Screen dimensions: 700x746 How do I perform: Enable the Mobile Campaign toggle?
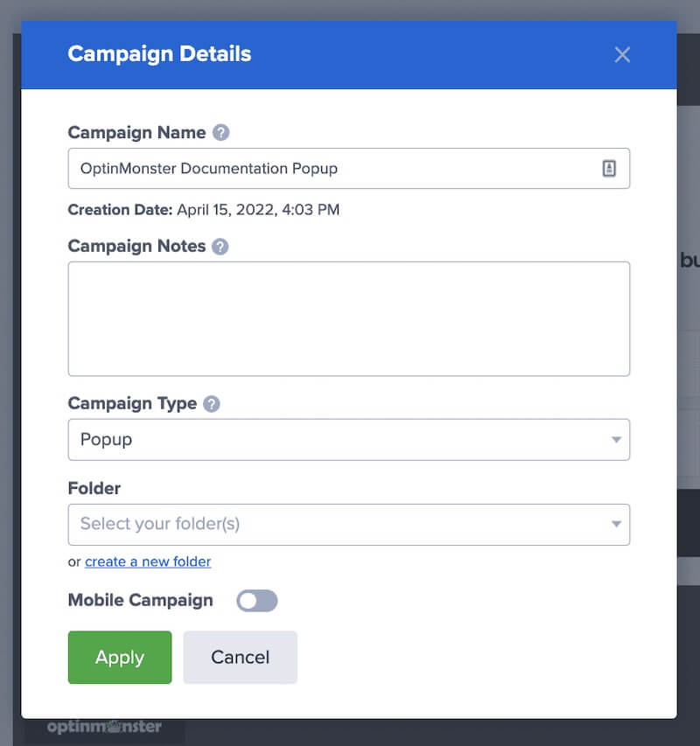pos(256,601)
